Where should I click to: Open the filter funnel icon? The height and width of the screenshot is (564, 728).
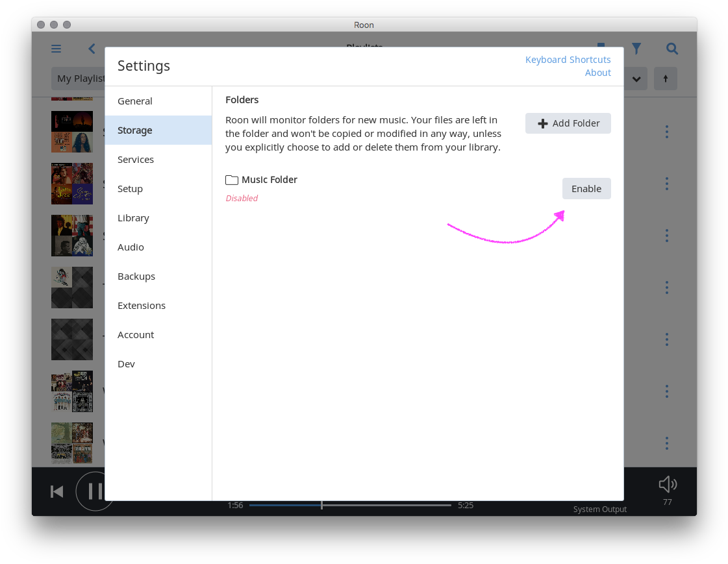(636, 49)
